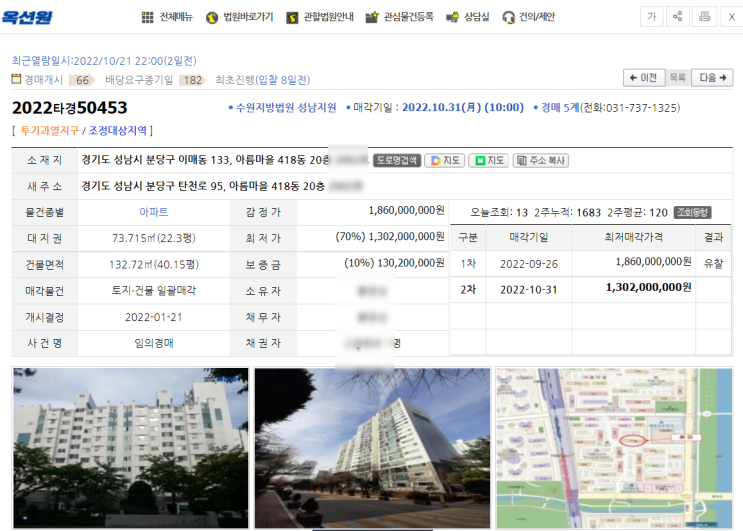The height and width of the screenshot is (531, 743).
Task: Open the first apartment building photo
Action: pyautogui.click(x=130, y=448)
